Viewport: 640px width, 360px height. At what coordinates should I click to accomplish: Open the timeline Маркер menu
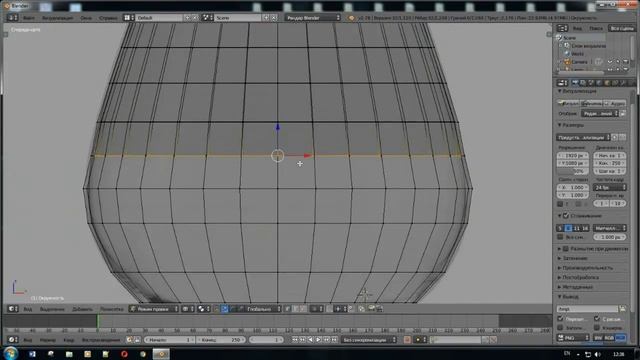48,340
